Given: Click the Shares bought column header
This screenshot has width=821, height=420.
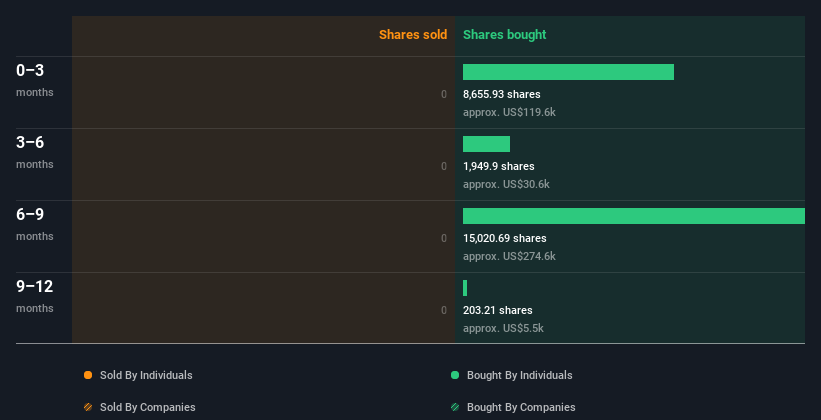Looking at the screenshot, I should pos(505,35).
